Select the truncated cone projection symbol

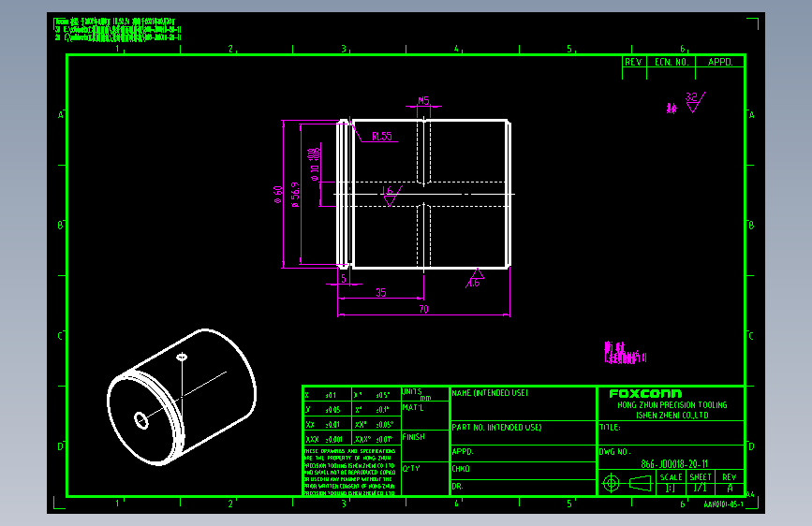[641, 484]
